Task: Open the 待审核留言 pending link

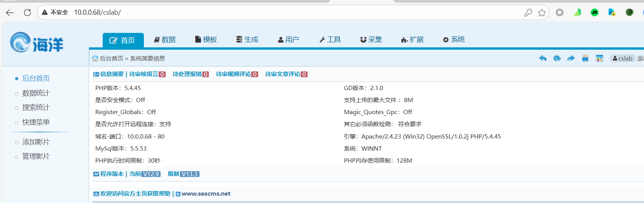Action: pos(147,74)
